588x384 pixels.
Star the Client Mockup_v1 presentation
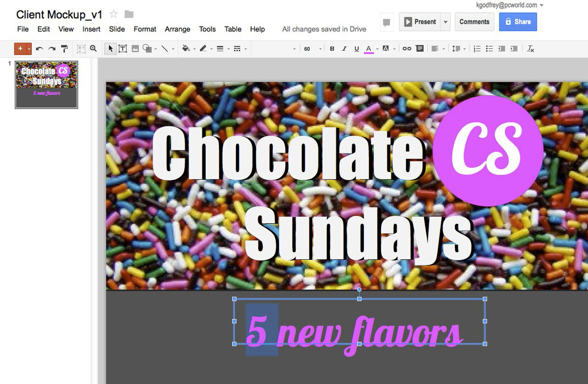114,14
